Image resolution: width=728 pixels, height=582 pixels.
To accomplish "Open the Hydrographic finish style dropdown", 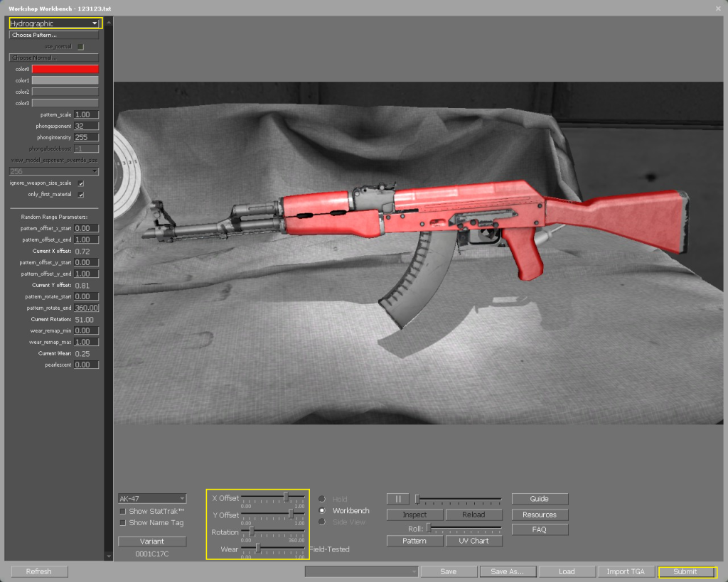I will click(x=52, y=23).
